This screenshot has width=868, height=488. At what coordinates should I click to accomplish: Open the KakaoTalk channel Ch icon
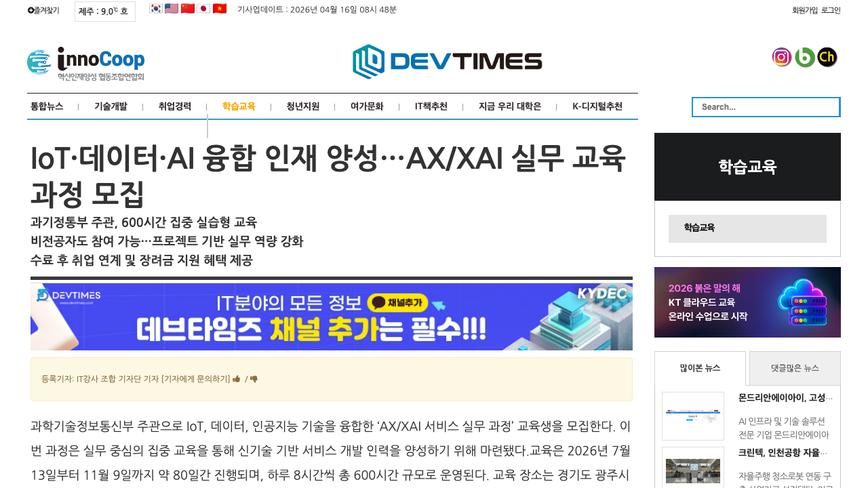[x=827, y=58]
